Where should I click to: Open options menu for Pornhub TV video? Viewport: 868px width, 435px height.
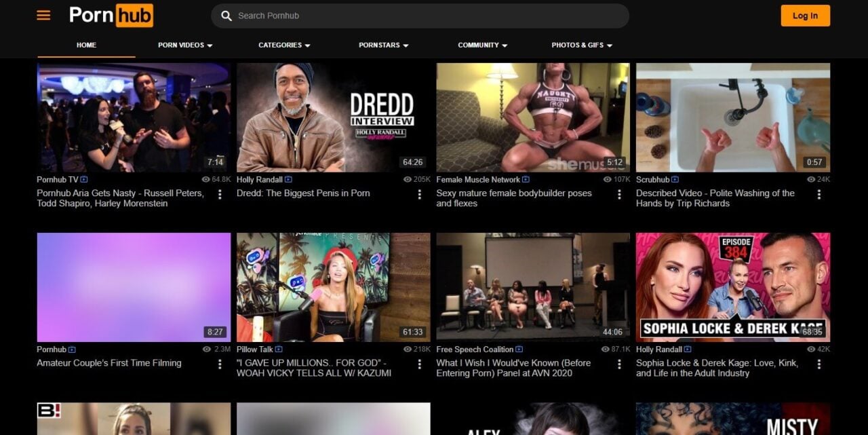point(220,195)
